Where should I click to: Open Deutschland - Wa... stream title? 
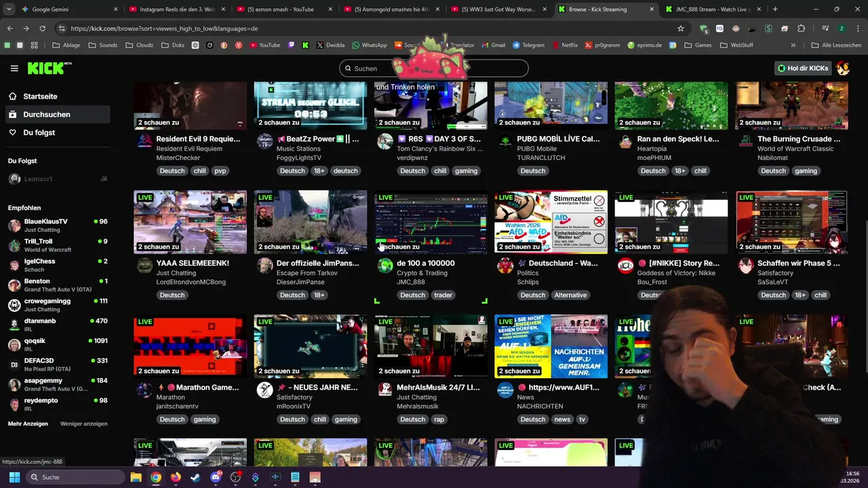(x=558, y=263)
